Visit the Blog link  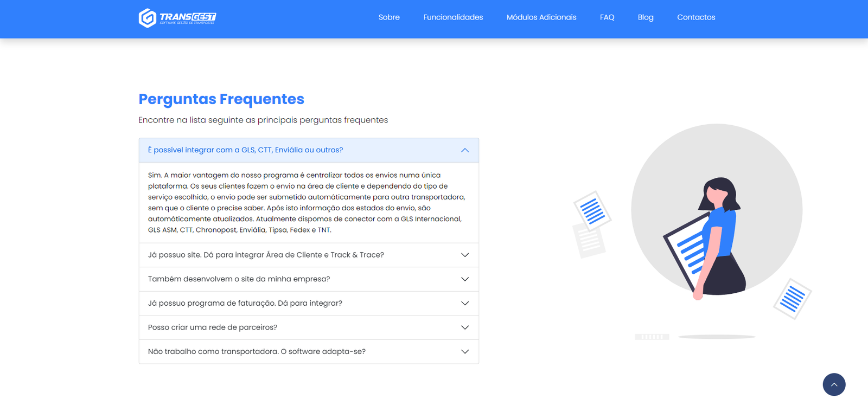(x=646, y=17)
